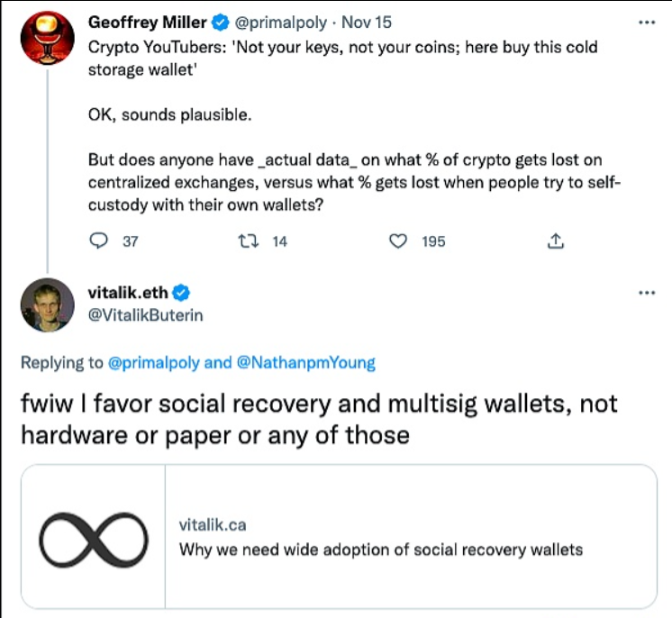Click the @NathanpmYoung mention link
Screen dimensions: 672x618
point(305,363)
